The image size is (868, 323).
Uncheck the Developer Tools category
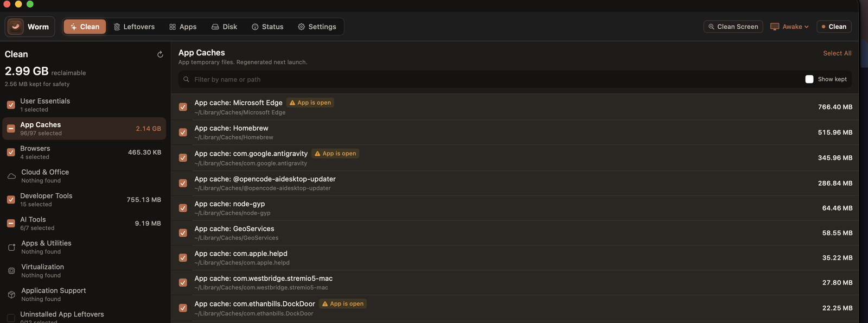pos(11,200)
